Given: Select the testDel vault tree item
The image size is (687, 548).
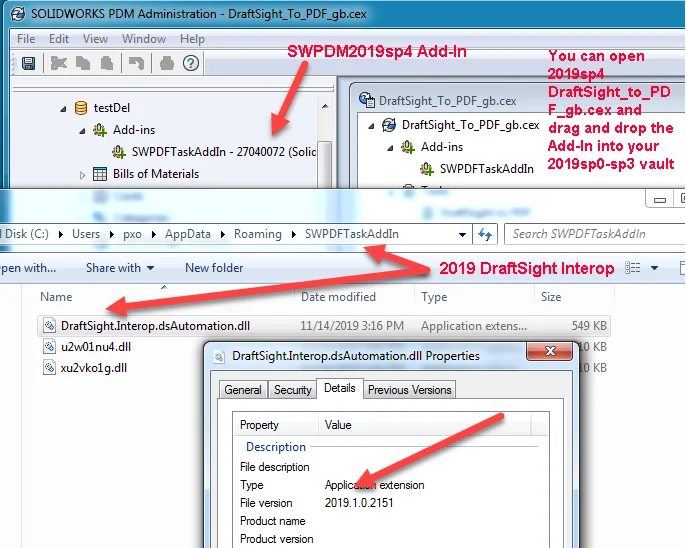Looking at the screenshot, I should tap(112, 108).
